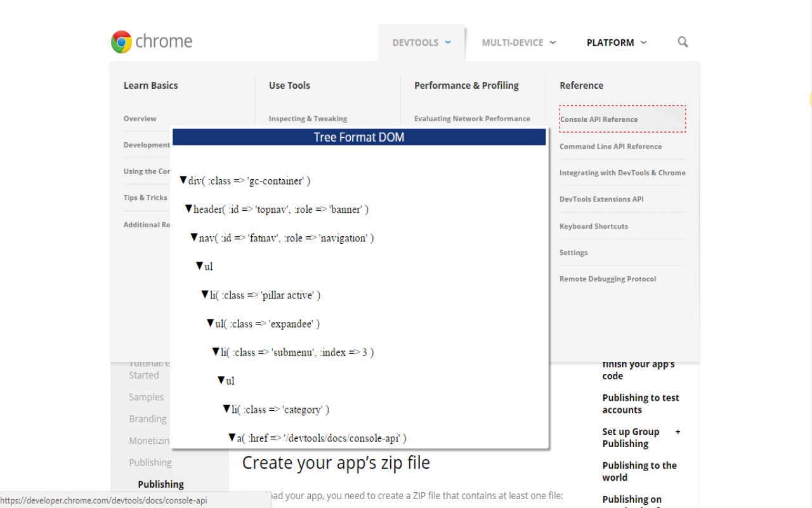This screenshot has height=508, width=812.
Task: Open Console API Reference link
Action: 599,119
